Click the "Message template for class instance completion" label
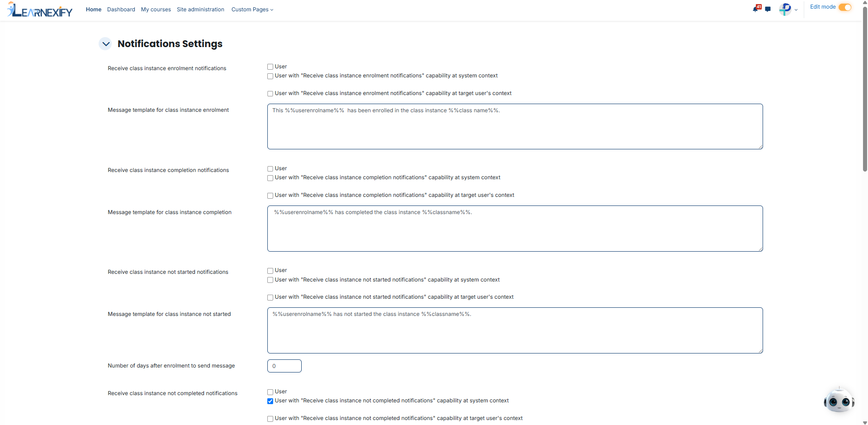 170,212
